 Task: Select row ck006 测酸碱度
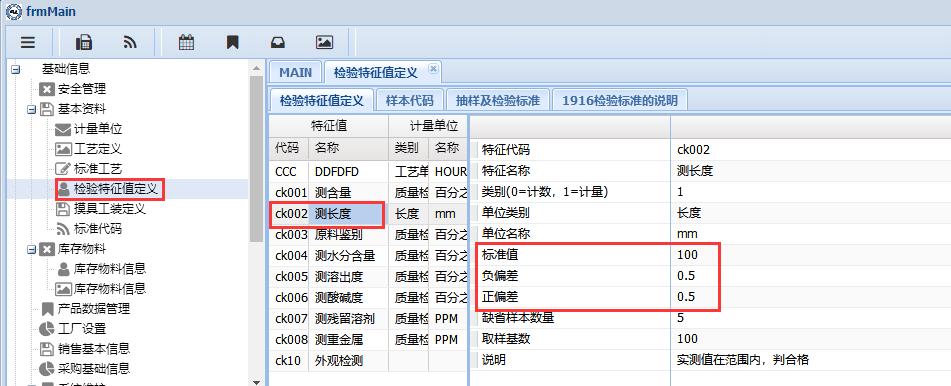(x=368, y=298)
